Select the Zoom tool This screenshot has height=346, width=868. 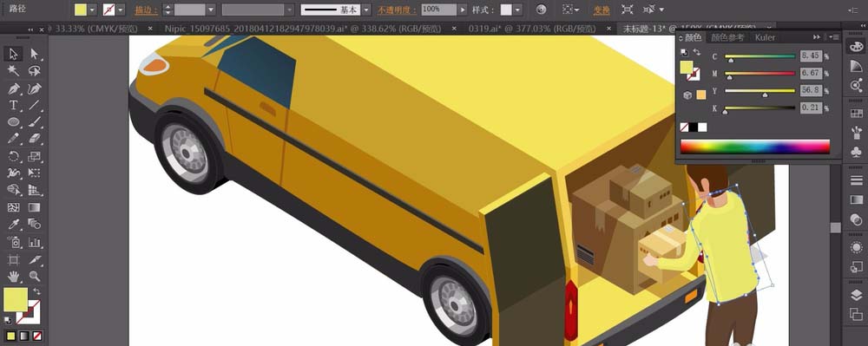tap(35, 276)
